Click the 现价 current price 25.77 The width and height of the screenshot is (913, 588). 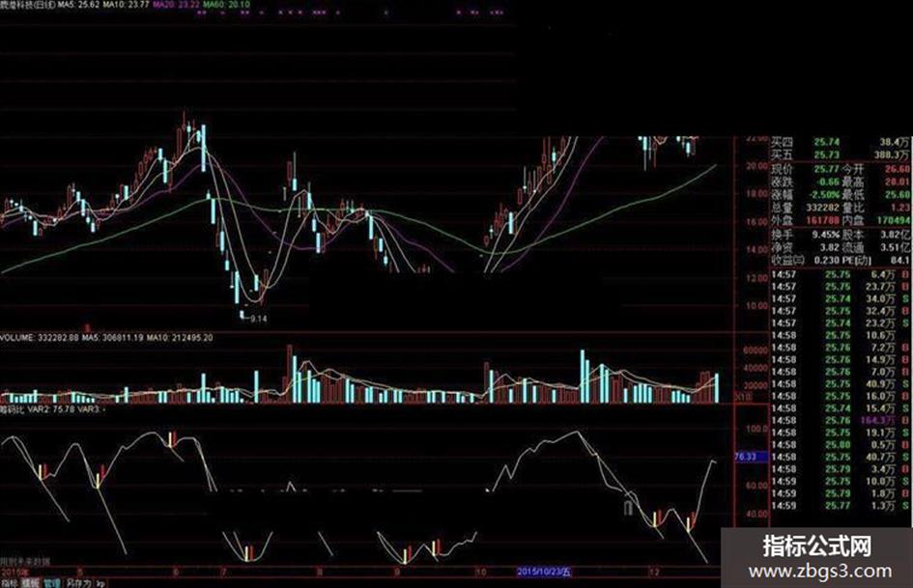(826, 169)
